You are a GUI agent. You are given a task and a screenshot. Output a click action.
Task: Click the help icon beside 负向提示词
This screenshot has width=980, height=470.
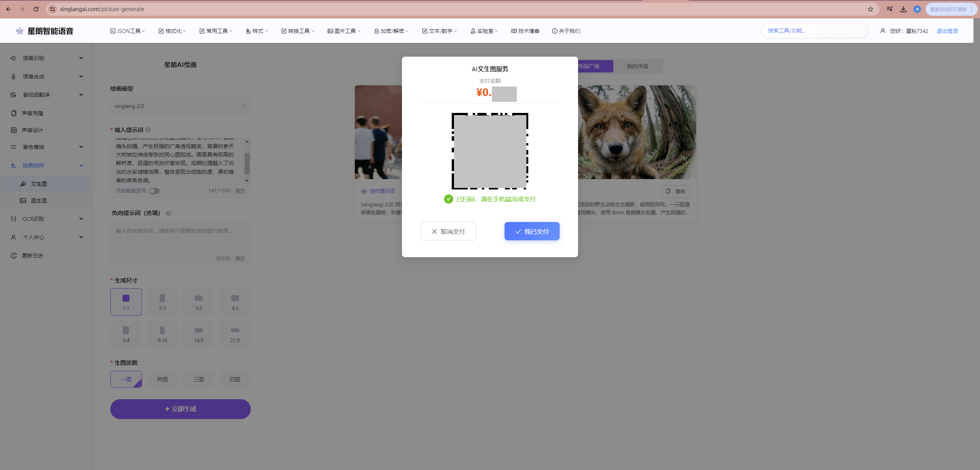click(x=168, y=213)
